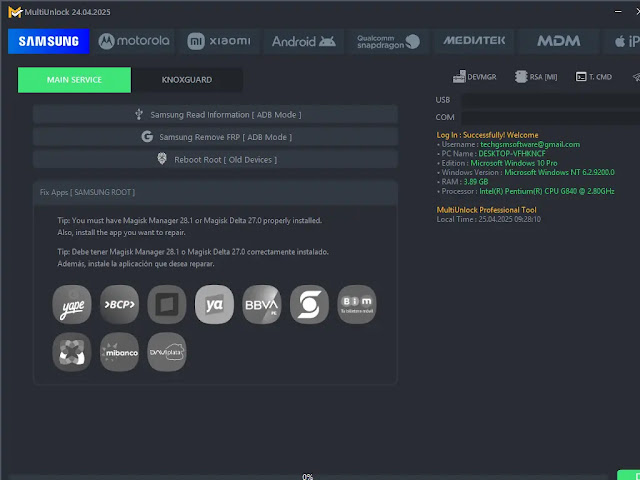Click 'Log In : Successfully! Welcome' text
640x480 pixels.
point(487,135)
